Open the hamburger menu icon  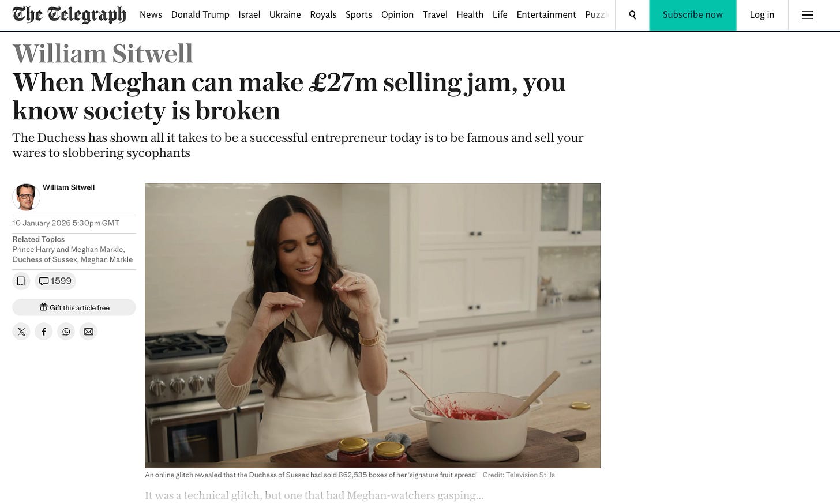(x=807, y=15)
